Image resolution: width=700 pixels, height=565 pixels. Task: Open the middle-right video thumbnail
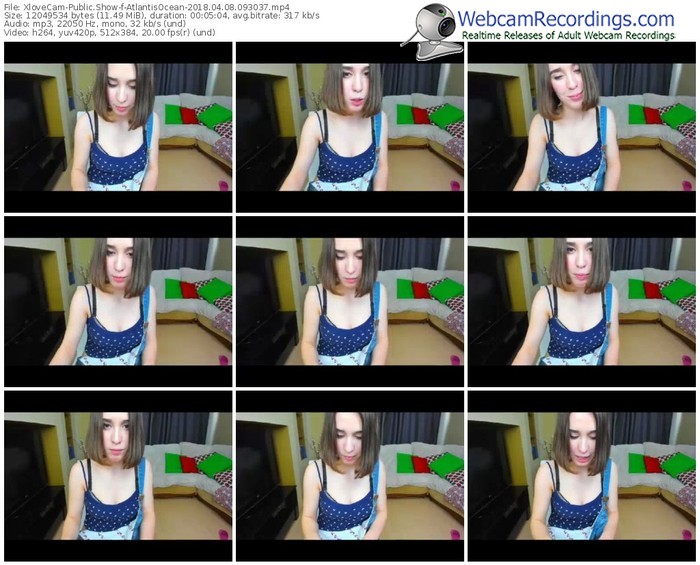click(x=580, y=302)
